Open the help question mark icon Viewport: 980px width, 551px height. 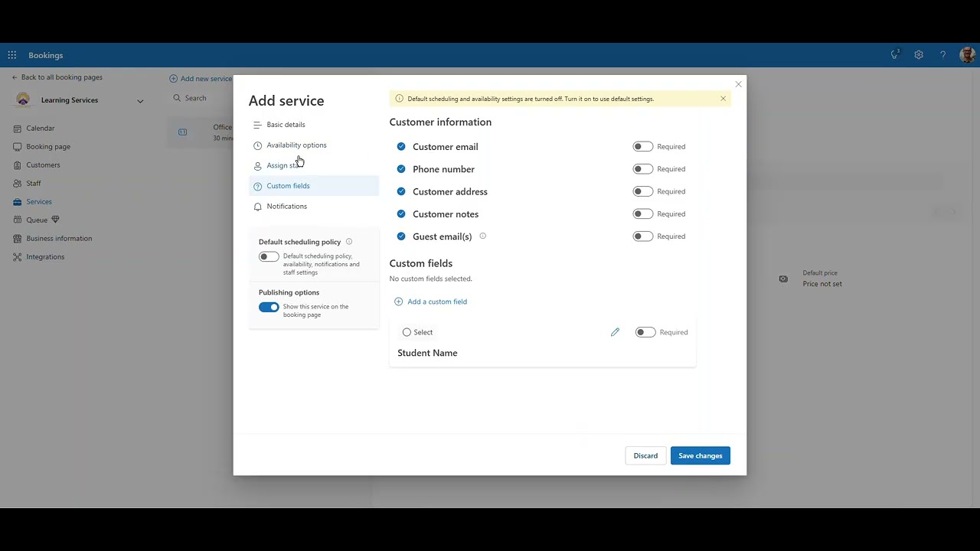pyautogui.click(x=942, y=55)
